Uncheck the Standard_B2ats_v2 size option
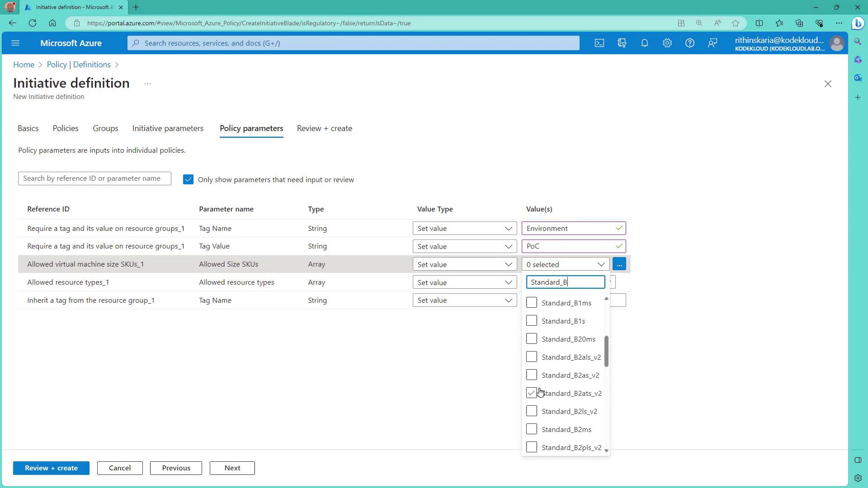This screenshot has width=868, height=488. pos(532,393)
